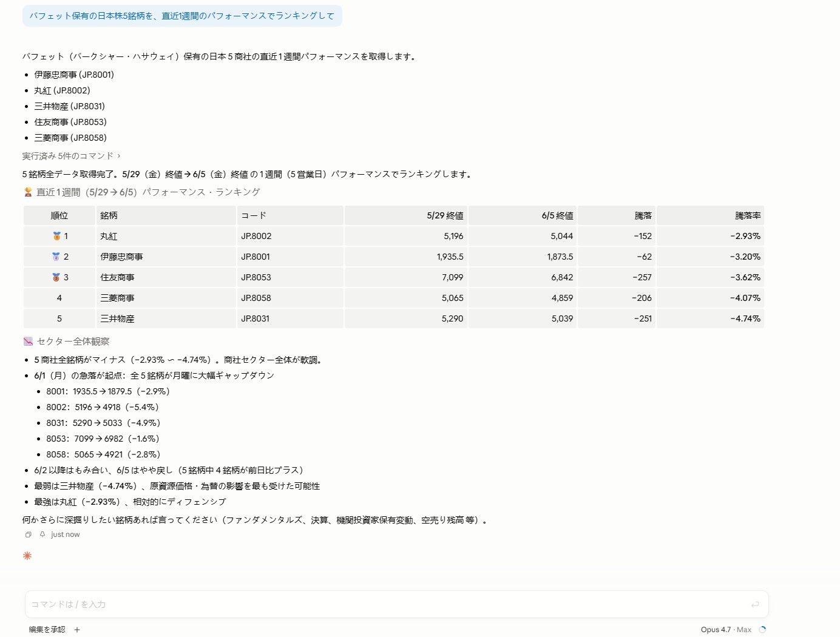
Task: Click the 7,099 closing price cell
Action: tap(406, 277)
